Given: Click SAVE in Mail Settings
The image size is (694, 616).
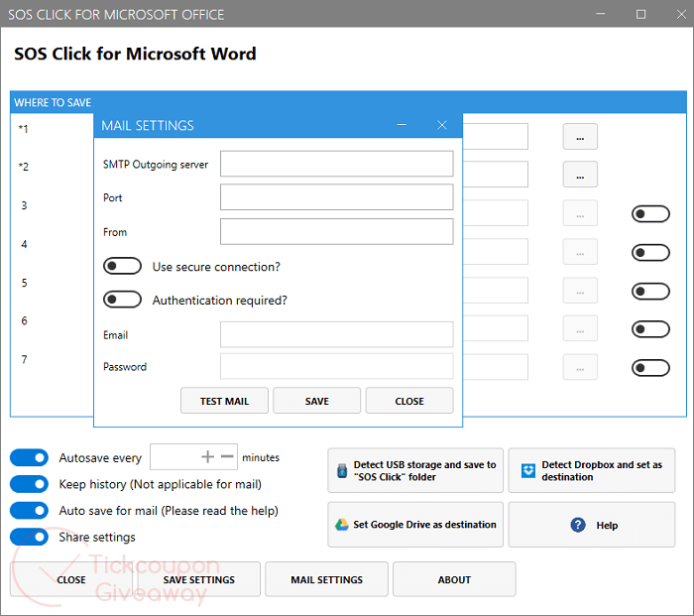Looking at the screenshot, I should (317, 401).
